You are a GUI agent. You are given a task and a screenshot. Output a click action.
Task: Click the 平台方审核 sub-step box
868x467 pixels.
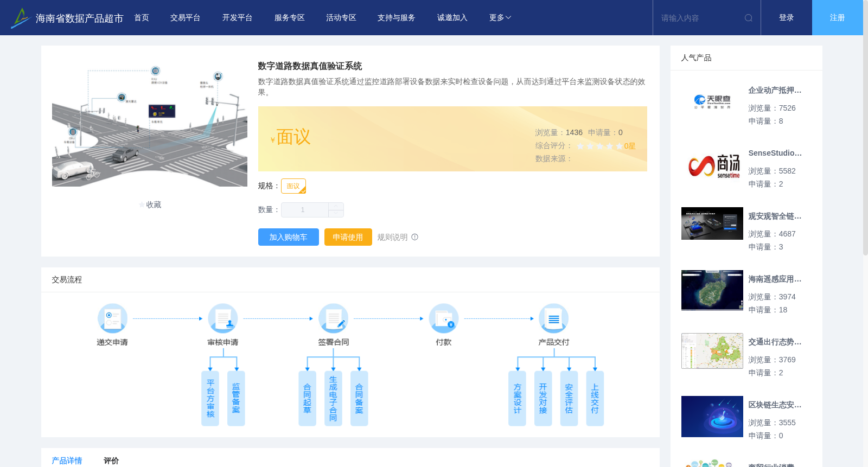tap(210, 398)
